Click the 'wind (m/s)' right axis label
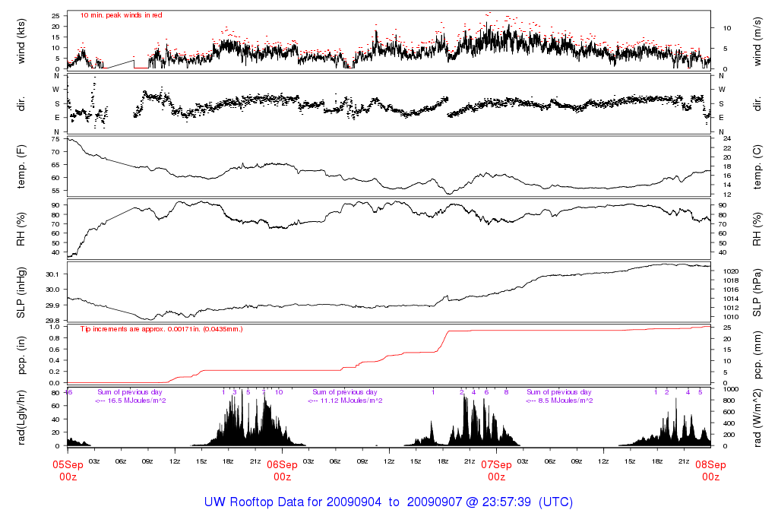Viewport: 778px width, 532px height. pyautogui.click(x=757, y=41)
